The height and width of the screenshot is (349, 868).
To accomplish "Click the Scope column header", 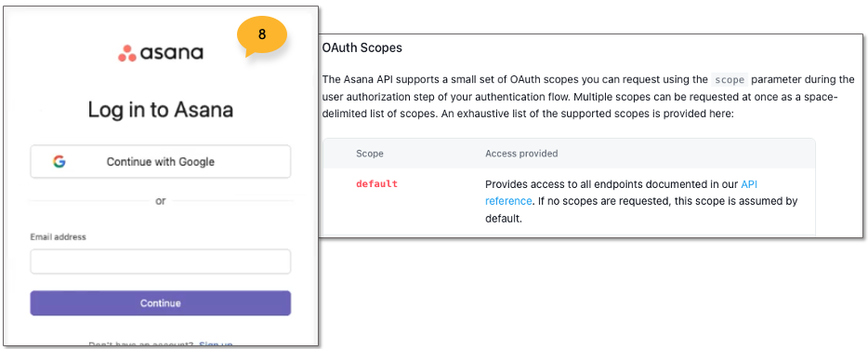I will point(370,154).
